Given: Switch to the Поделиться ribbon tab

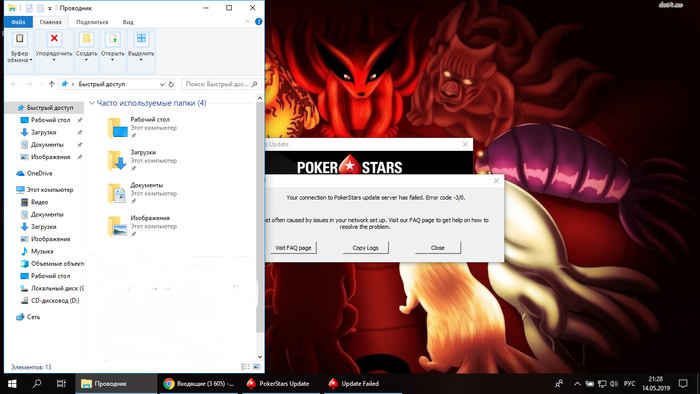Looking at the screenshot, I should (x=92, y=22).
